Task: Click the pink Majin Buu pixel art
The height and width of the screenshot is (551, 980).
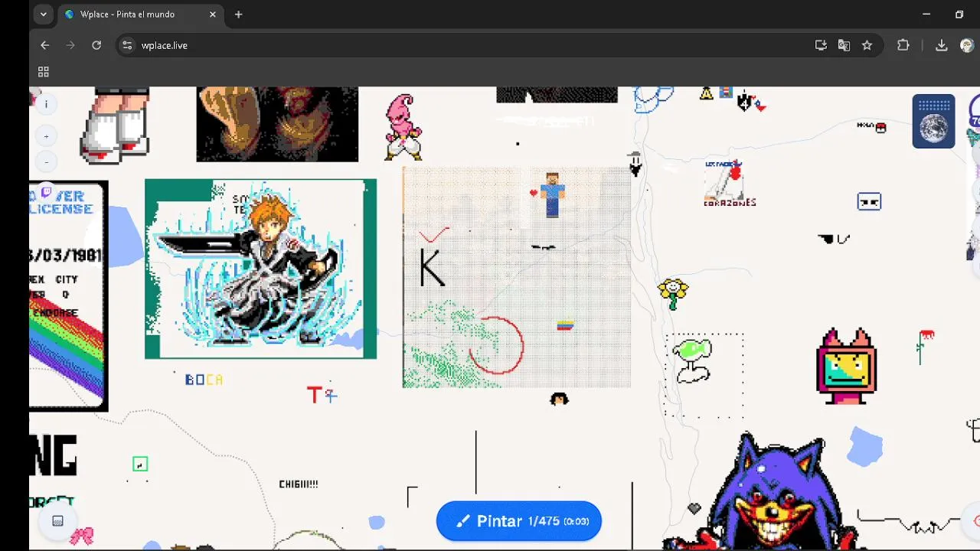Action: [x=403, y=127]
